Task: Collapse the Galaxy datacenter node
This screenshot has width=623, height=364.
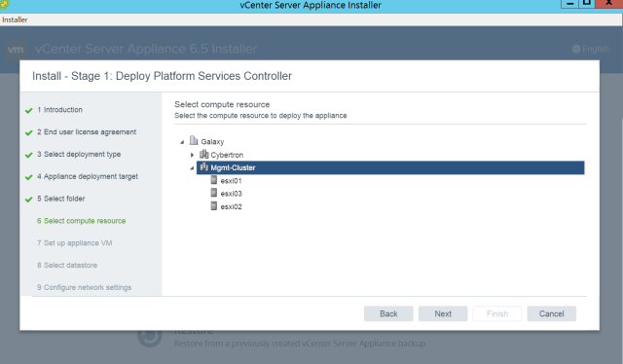Action: pyautogui.click(x=182, y=142)
